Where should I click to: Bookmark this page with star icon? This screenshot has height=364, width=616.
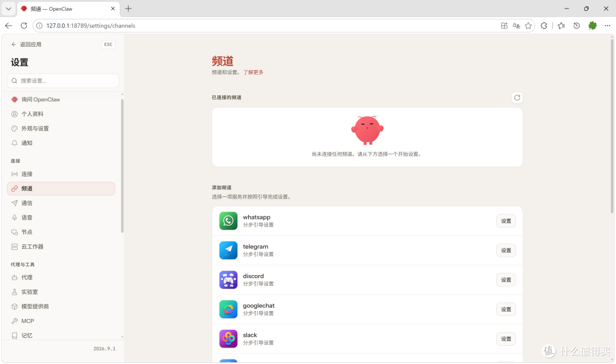[528, 26]
